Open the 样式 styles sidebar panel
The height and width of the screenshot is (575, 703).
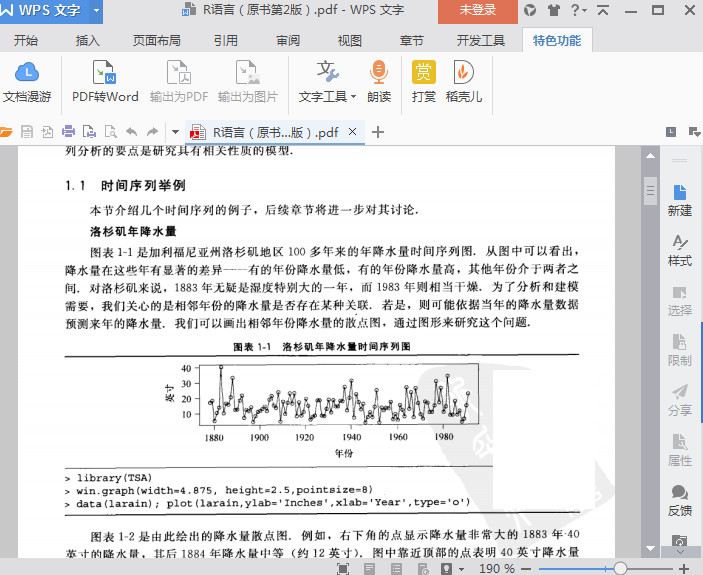click(x=680, y=251)
